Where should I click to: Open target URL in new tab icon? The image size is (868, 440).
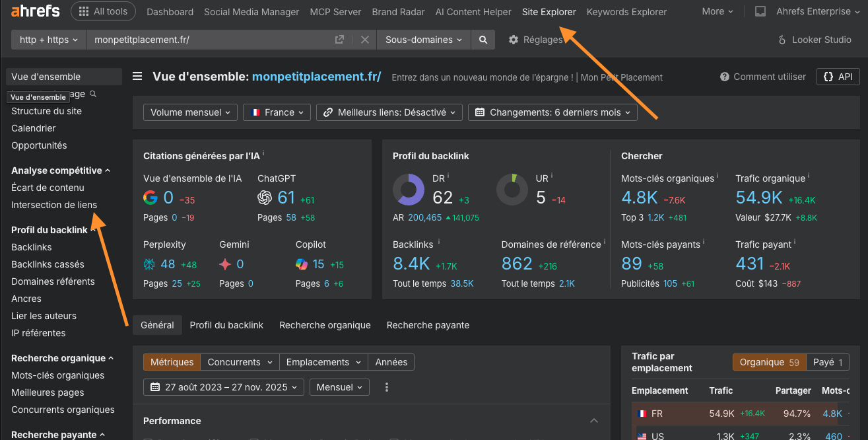point(339,40)
